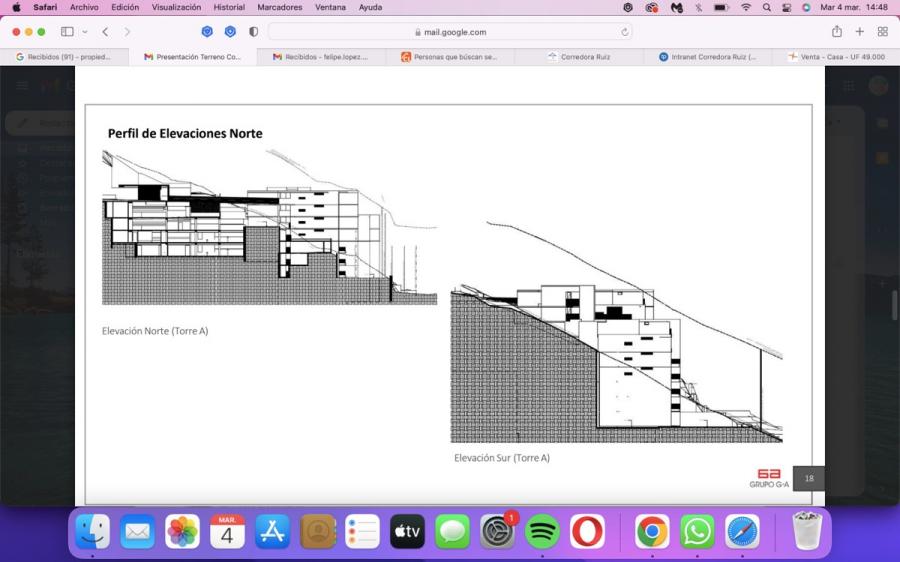Show the tab overview grid
The height and width of the screenshot is (562, 900).
(x=883, y=32)
